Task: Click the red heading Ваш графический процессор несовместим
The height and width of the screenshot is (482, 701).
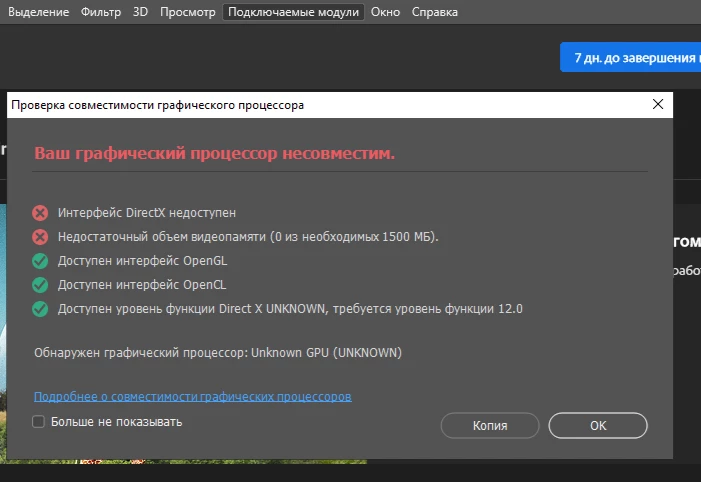Action: [x=215, y=153]
